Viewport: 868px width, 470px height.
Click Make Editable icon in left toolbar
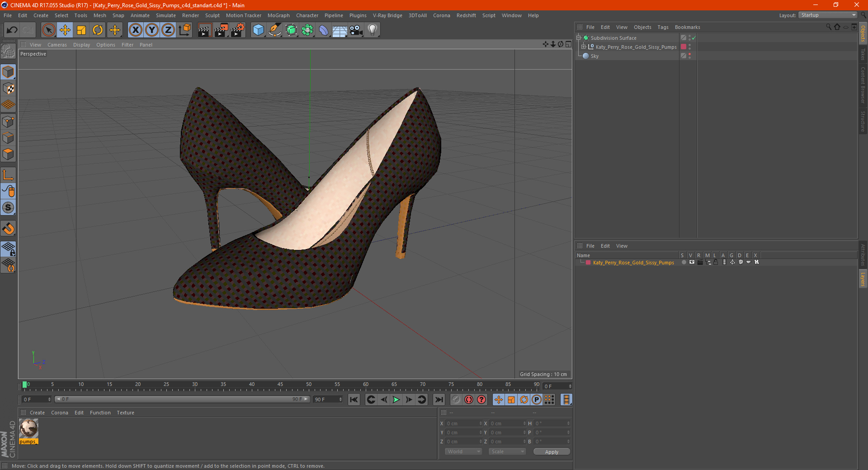click(x=8, y=52)
